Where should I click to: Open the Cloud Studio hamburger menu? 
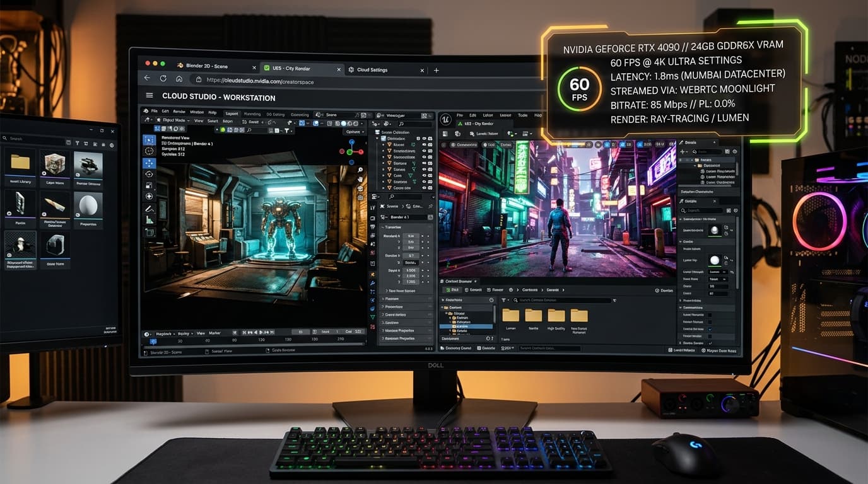150,96
